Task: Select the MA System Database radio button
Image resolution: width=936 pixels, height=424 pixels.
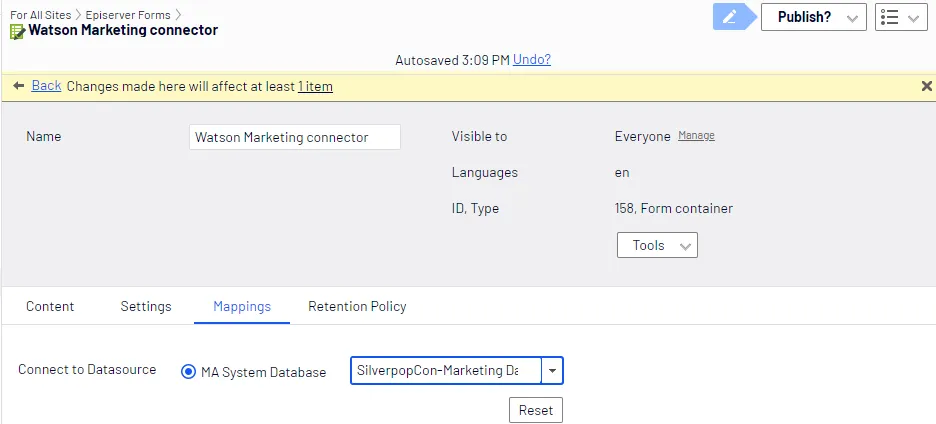Action: tap(188, 372)
